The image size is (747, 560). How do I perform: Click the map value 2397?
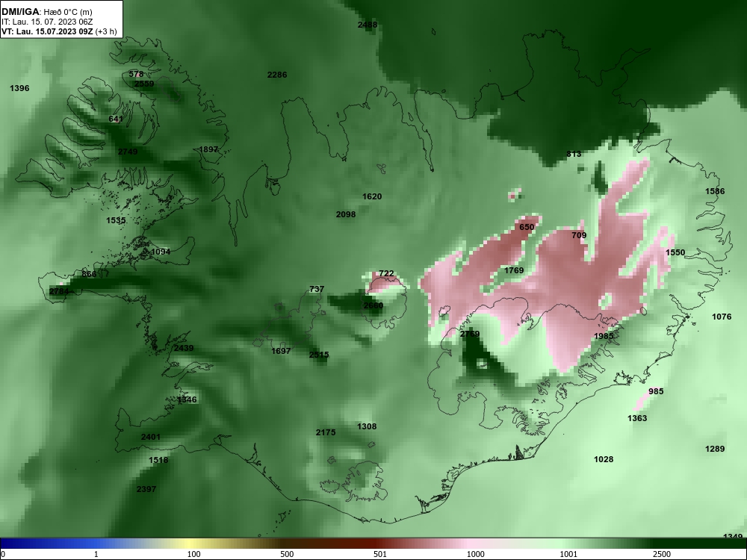(x=146, y=489)
